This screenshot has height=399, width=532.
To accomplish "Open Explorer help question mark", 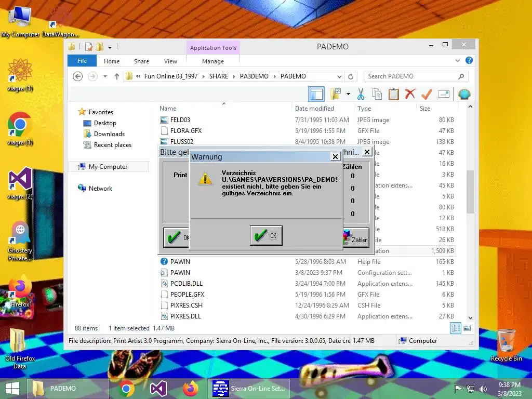I will pos(469,60).
